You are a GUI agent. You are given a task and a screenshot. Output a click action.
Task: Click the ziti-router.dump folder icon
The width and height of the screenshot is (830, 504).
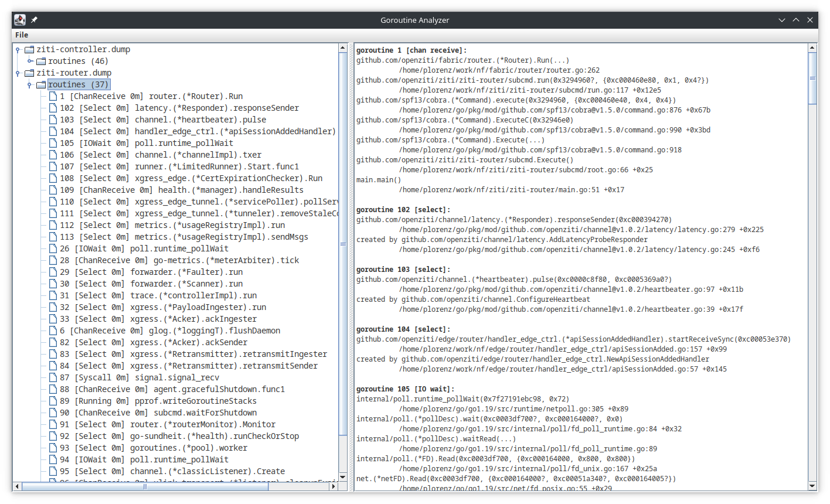click(x=29, y=73)
